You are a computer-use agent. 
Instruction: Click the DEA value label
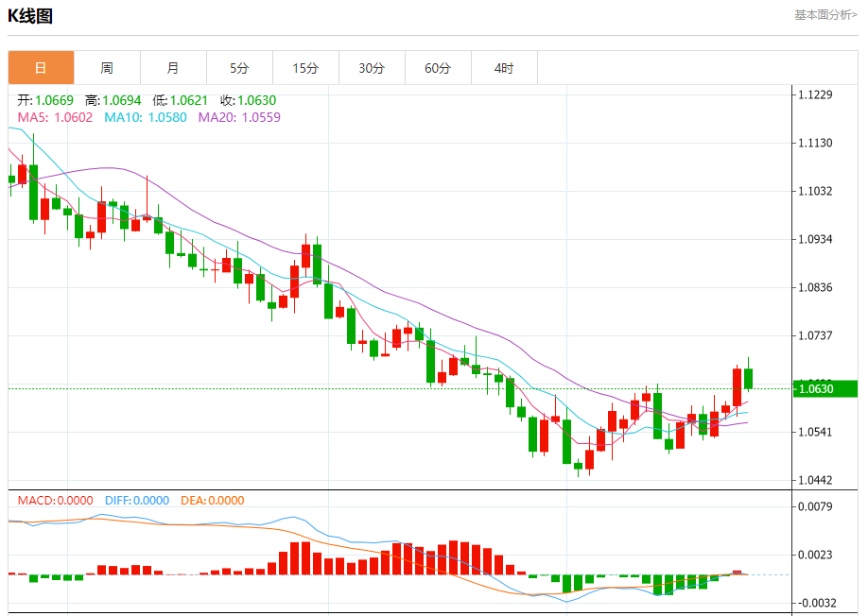tap(212, 501)
